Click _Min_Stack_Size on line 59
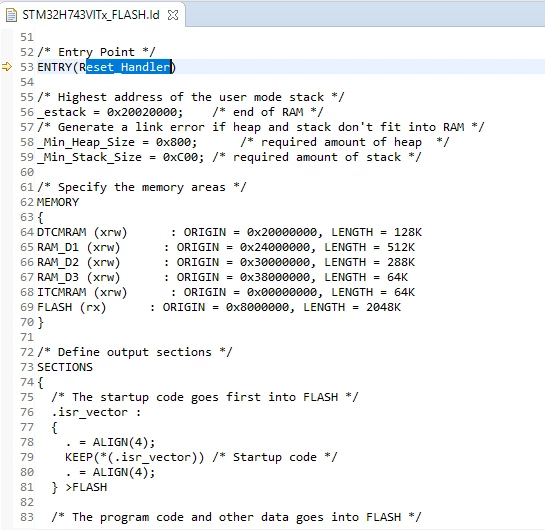The height and width of the screenshot is (530, 545). (89, 157)
